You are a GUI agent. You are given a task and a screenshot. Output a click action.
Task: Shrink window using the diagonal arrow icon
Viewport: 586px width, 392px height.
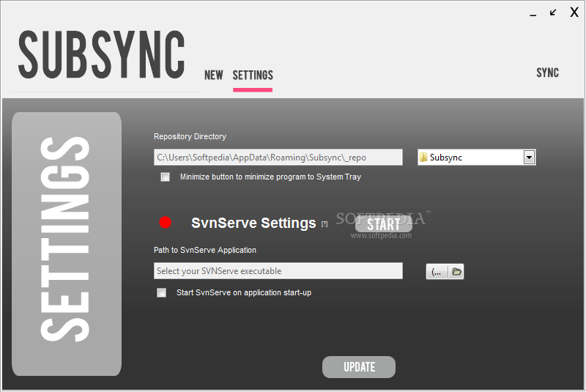(x=553, y=12)
